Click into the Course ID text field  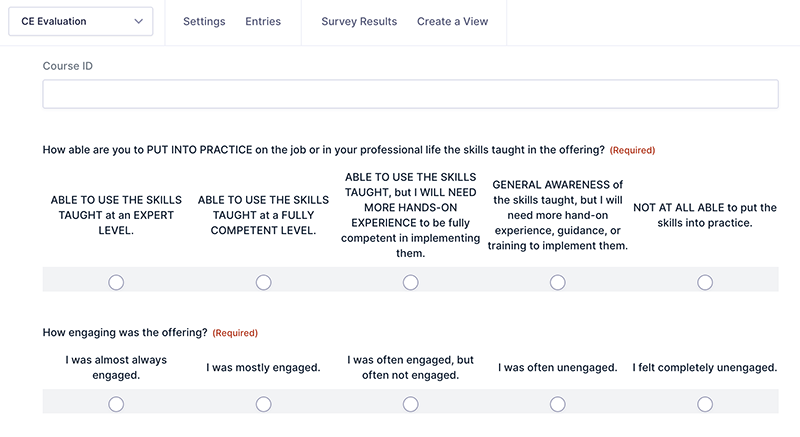(x=410, y=94)
